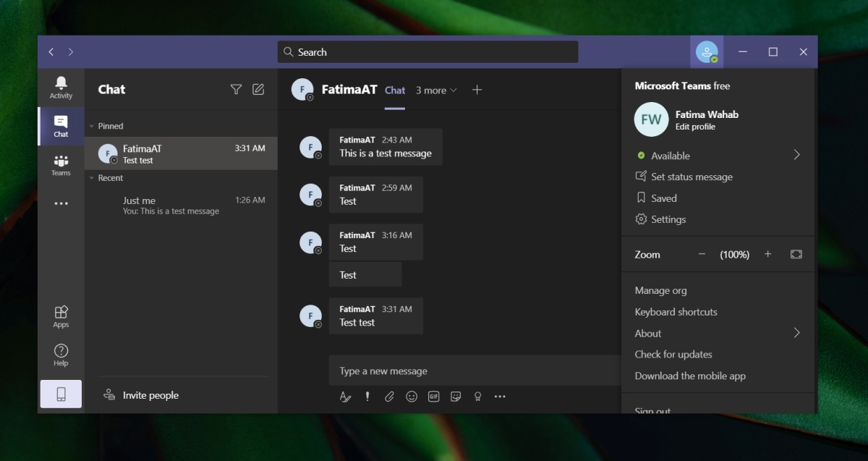Open the Activity bell in sidebar
Image resolution: width=868 pixels, height=461 pixels.
(x=61, y=88)
